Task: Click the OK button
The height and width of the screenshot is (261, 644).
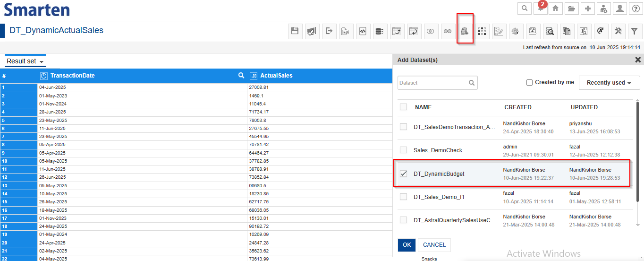Action: (407, 244)
